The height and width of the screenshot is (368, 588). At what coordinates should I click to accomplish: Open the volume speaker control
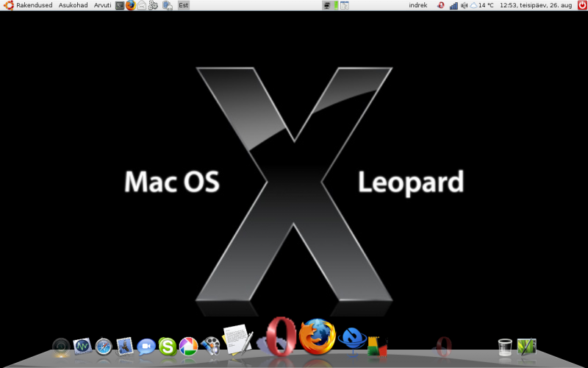(x=464, y=5)
